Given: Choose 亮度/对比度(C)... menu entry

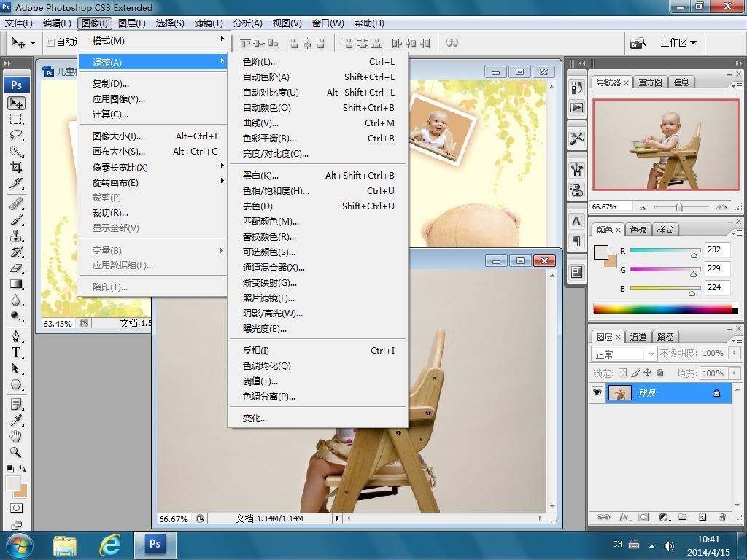Looking at the screenshot, I should (x=318, y=153).
